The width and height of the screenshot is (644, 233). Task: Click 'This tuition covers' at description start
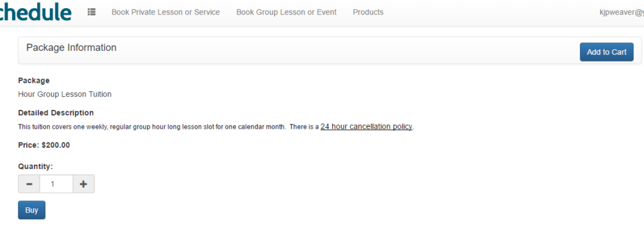click(45, 127)
